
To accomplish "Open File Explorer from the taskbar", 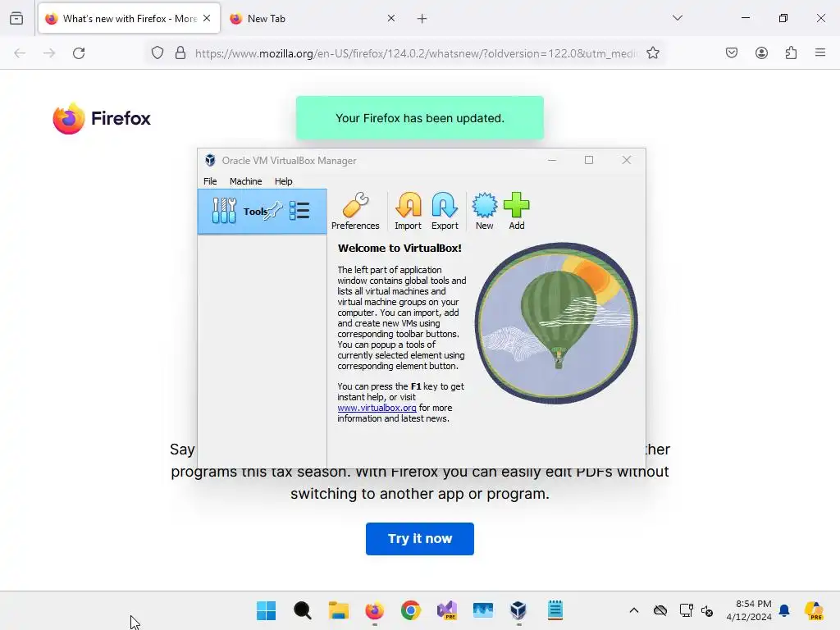I will coord(339,610).
